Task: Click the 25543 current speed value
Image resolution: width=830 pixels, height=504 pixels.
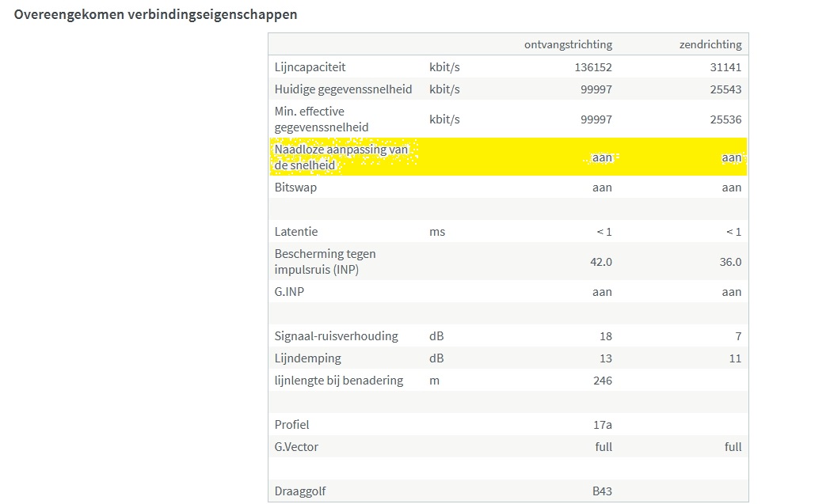Action: (725, 89)
